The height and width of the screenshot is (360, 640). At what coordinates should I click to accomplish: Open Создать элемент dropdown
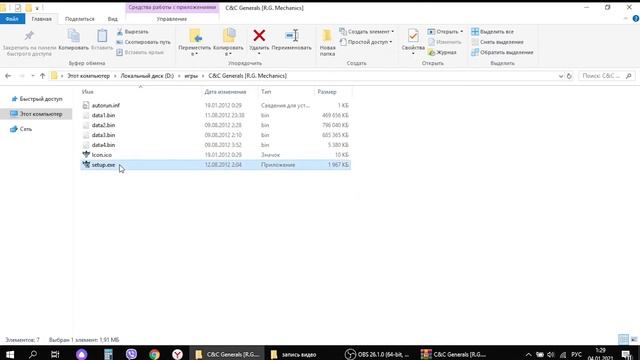pyautogui.click(x=367, y=31)
